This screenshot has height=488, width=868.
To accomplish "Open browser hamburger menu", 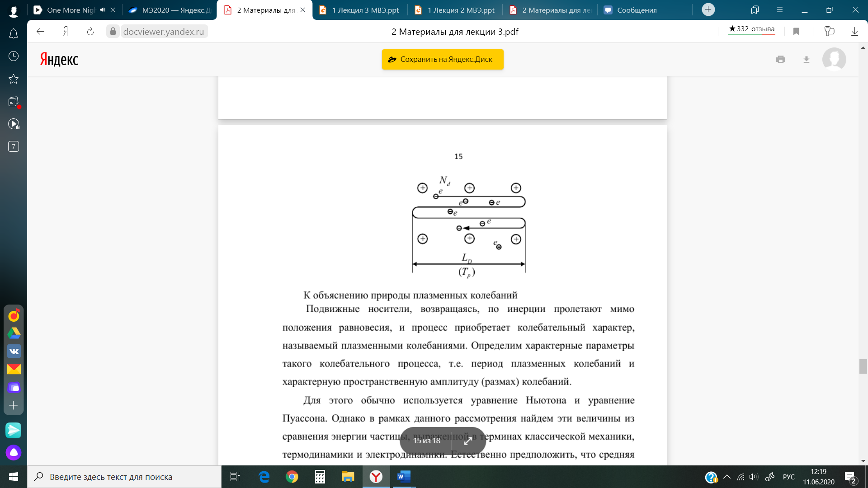I will pos(780,10).
